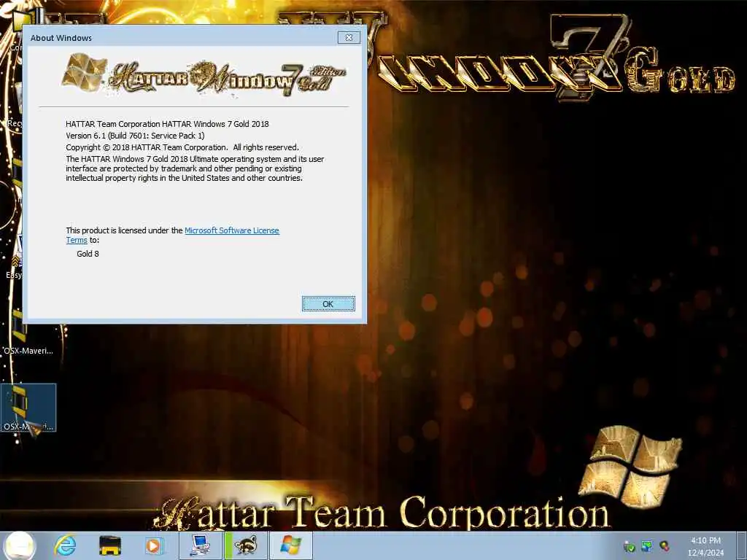
Task: Click the 'Copyright © 2018 HATTAR Team Corporation' line
Action: (x=182, y=147)
